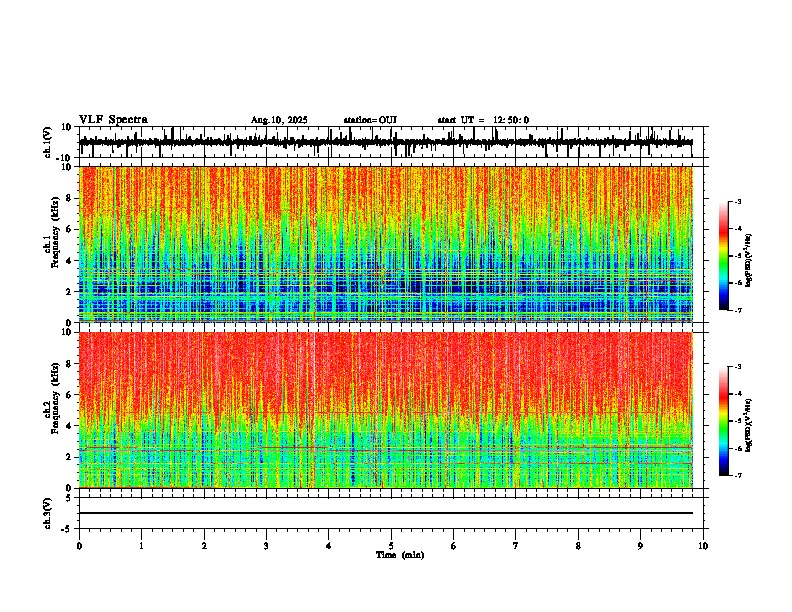Click the station=OUI label
The height and width of the screenshot is (612, 792).
370,120
